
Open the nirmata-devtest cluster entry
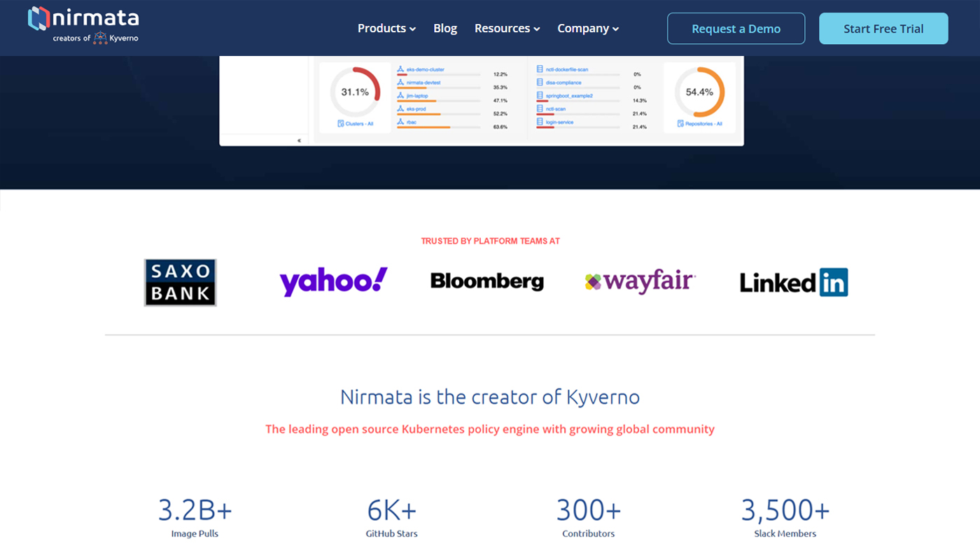[x=423, y=83]
